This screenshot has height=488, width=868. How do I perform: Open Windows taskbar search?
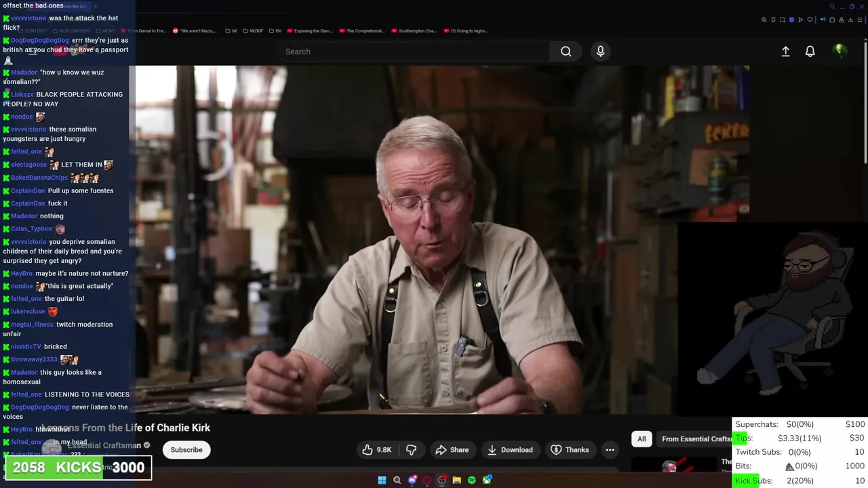pos(397,481)
